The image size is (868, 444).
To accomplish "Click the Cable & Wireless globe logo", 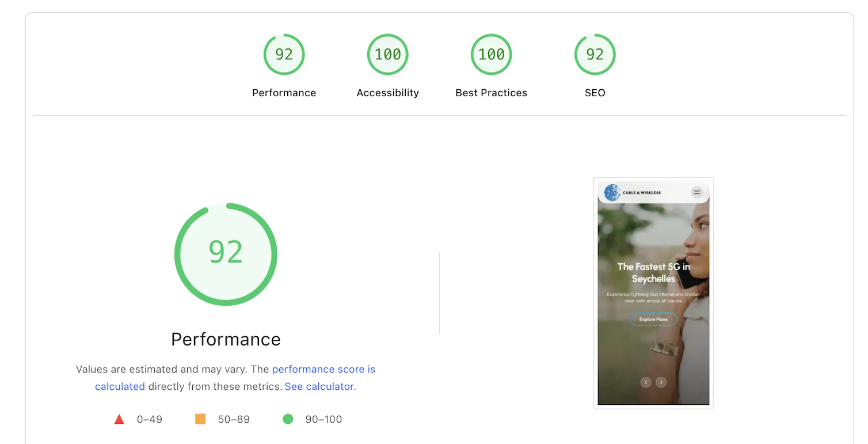I will (x=612, y=192).
